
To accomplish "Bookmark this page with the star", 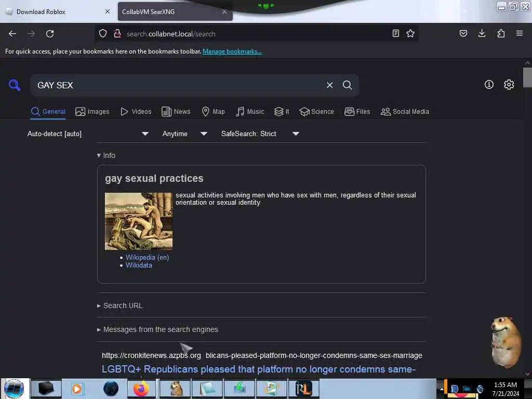I will (410, 33).
